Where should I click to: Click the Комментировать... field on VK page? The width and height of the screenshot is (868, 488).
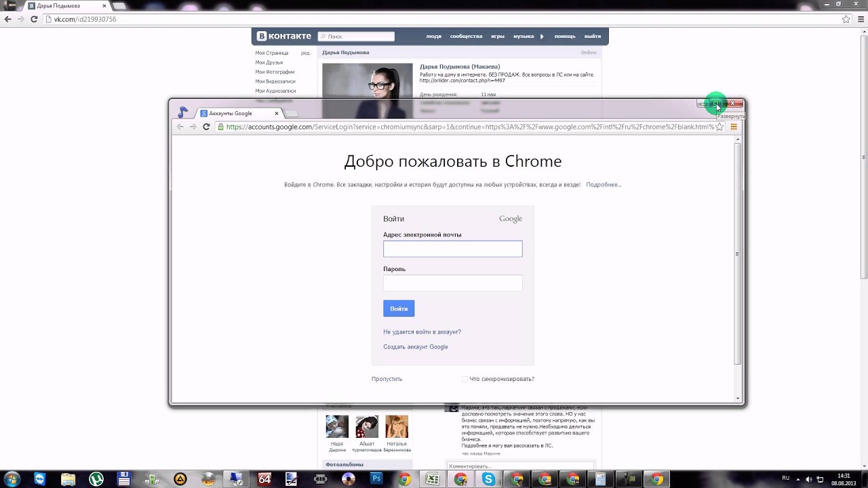pyautogui.click(x=519, y=466)
